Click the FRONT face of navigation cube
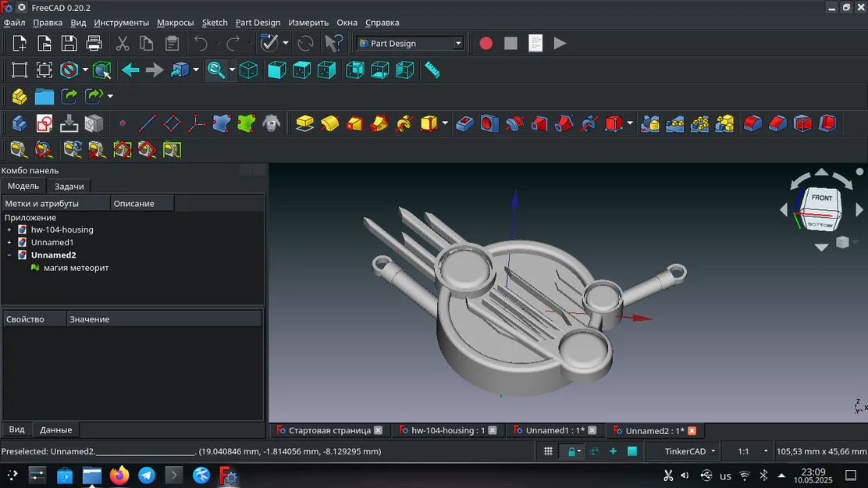 (x=821, y=198)
